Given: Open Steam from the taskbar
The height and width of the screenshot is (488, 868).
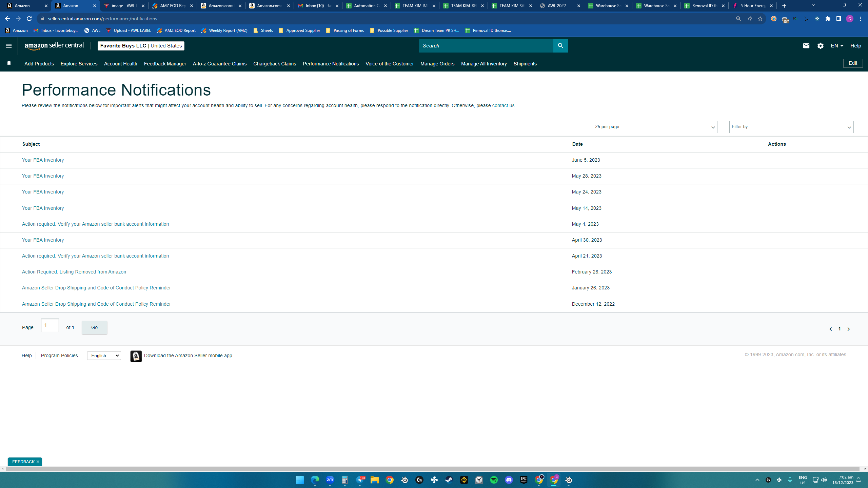Looking at the screenshot, I should point(449,480).
